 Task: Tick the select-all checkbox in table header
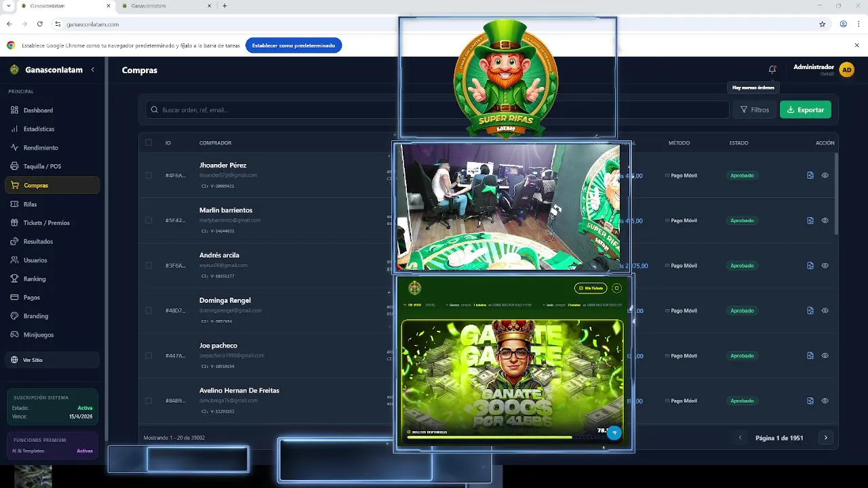(x=149, y=142)
